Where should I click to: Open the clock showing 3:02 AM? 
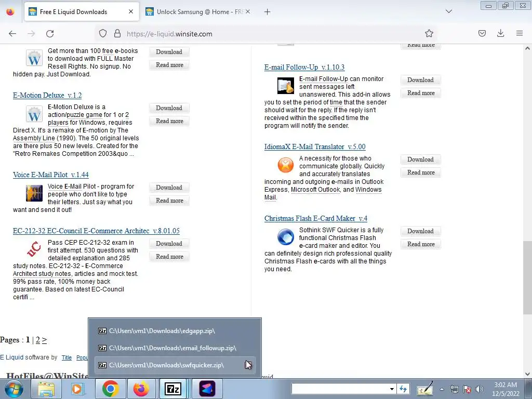506,389
